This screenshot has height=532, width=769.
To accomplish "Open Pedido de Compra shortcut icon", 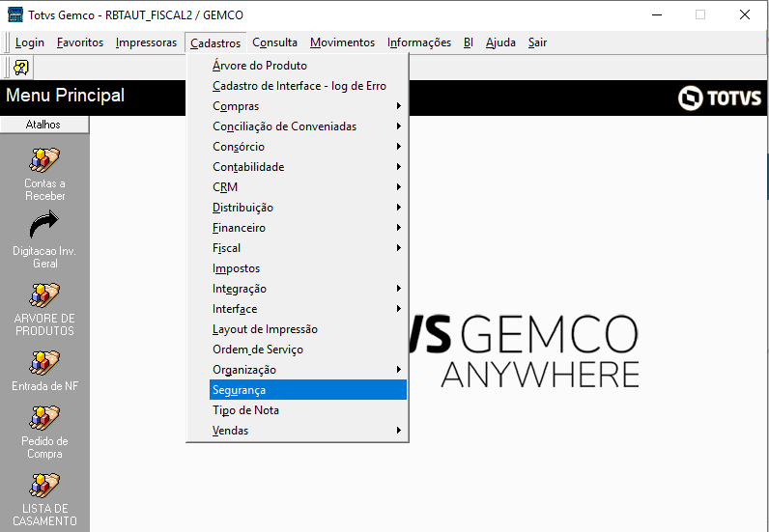I will click(x=44, y=417).
